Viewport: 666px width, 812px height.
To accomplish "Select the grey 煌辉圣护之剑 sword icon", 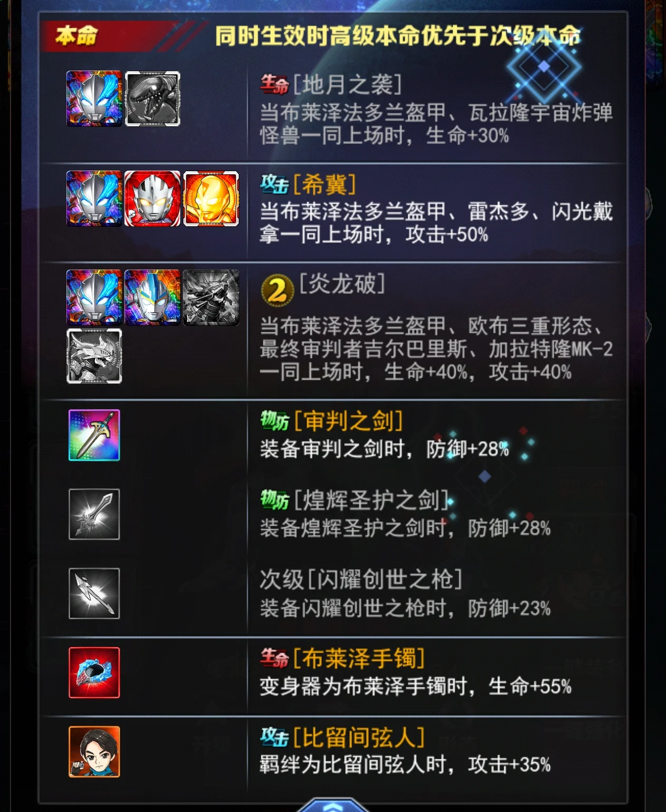I will point(94,514).
